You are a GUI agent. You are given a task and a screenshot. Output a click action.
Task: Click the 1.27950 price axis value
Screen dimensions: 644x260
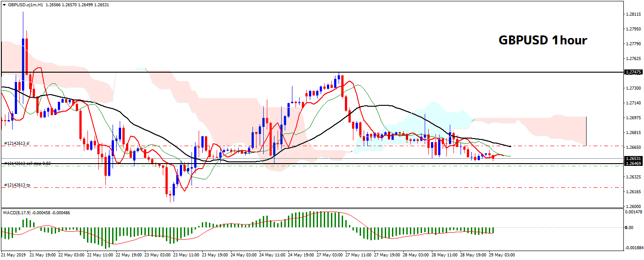pos(633,29)
